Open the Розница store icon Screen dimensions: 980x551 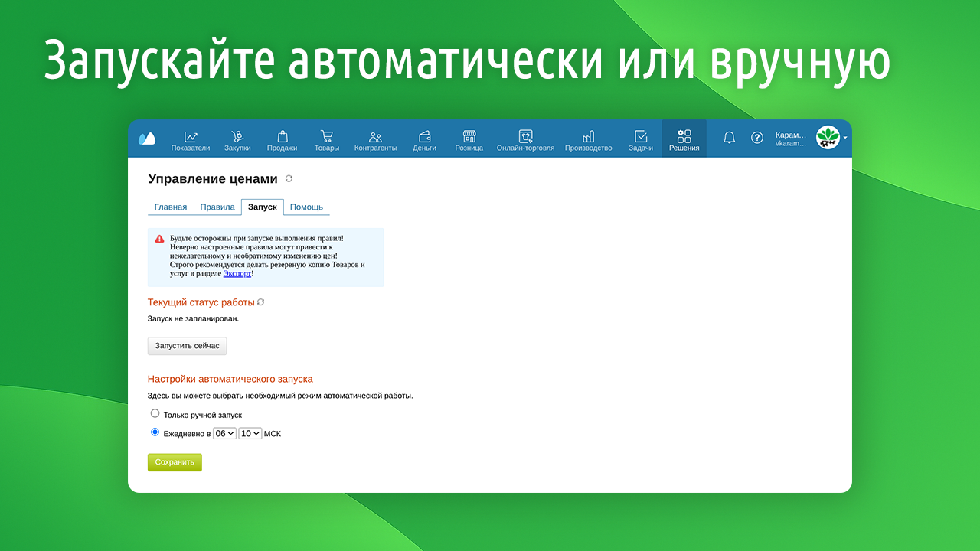click(x=469, y=137)
